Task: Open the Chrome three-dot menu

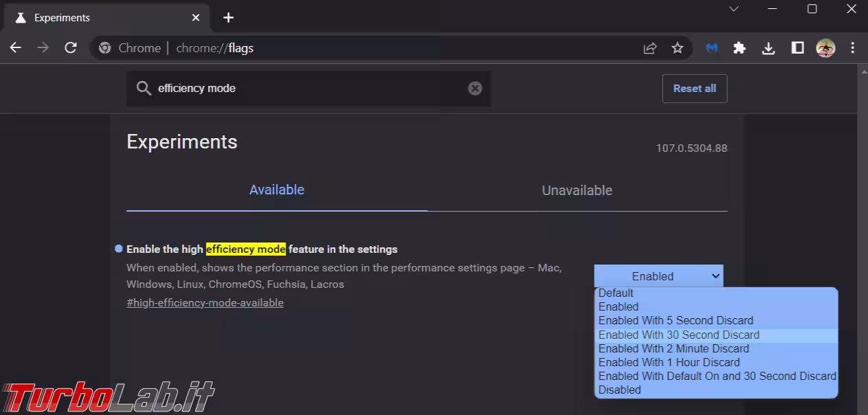Action: (x=853, y=48)
